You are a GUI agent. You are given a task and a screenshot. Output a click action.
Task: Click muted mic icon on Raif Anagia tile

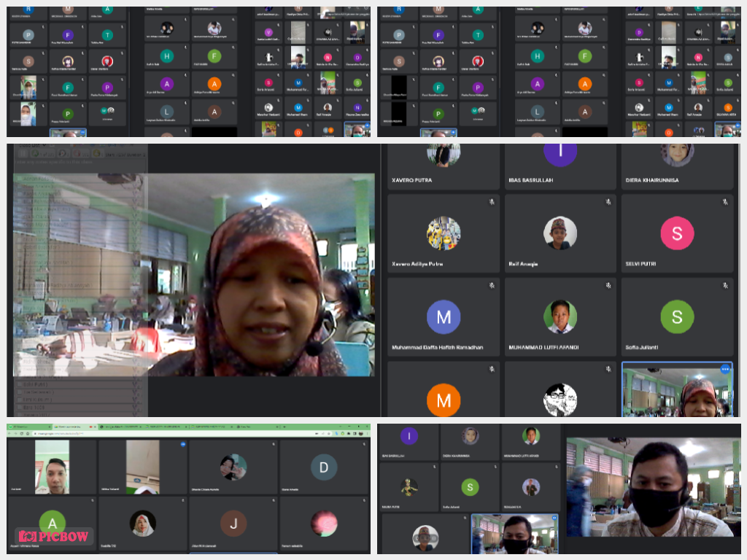608,202
